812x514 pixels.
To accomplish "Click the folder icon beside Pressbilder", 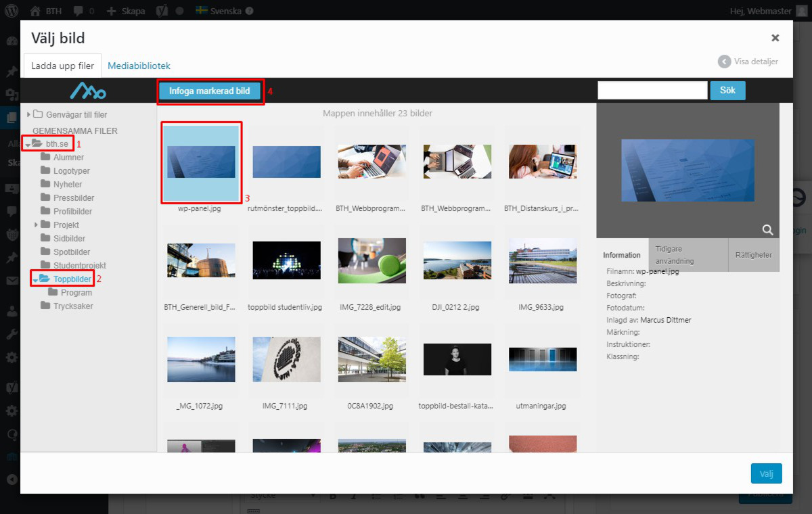I will (x=45, y=197).
